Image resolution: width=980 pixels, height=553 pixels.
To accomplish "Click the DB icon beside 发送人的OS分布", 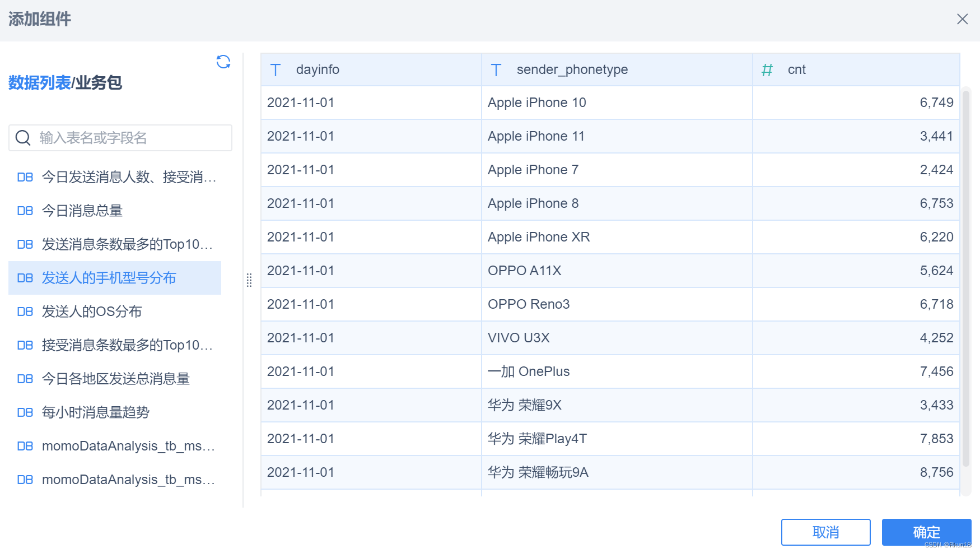I will click(25, 312).
